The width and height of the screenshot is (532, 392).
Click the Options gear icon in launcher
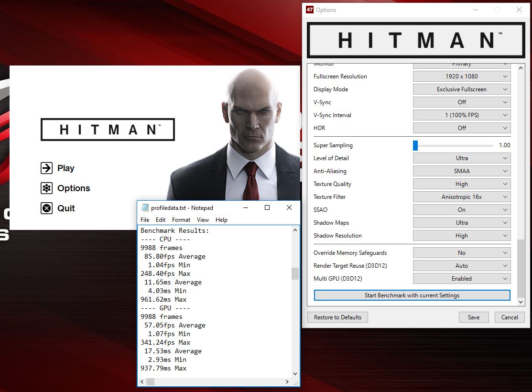[x=46, y=188]
